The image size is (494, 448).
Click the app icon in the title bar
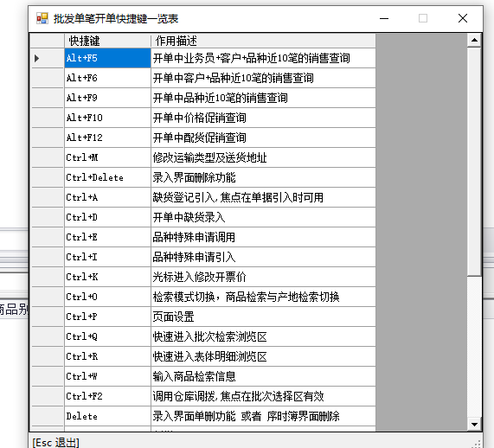tap(42, 18)
